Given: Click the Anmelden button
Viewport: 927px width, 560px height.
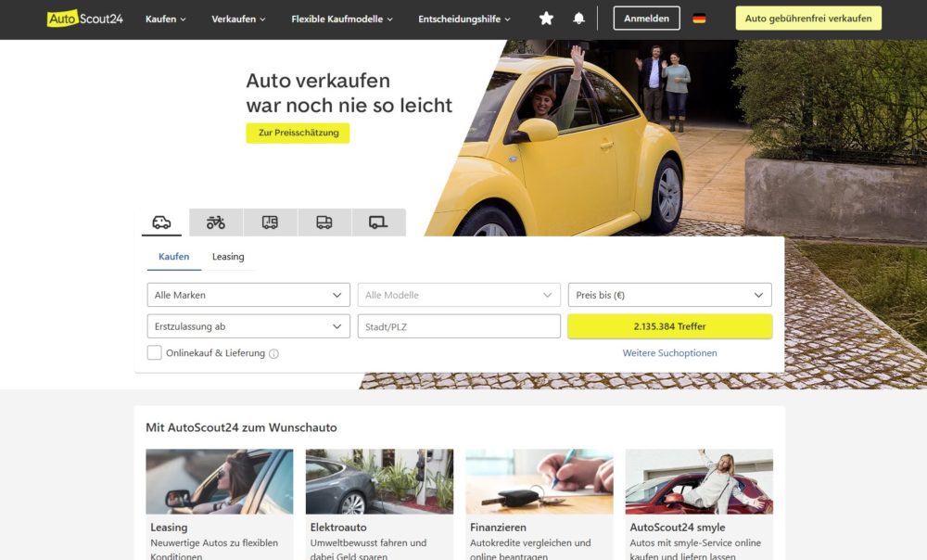Looking at the screenshot, I should (x=647, y=19).
